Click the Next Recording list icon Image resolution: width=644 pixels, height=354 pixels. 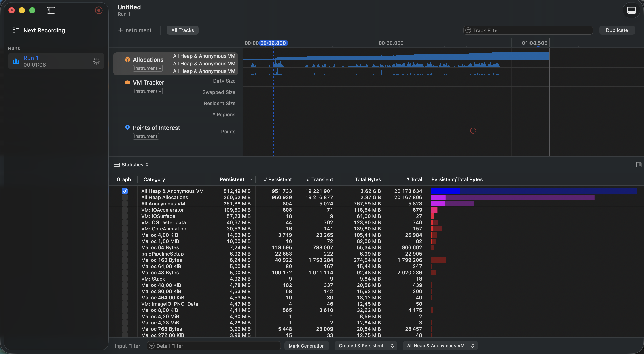point(16,30)
